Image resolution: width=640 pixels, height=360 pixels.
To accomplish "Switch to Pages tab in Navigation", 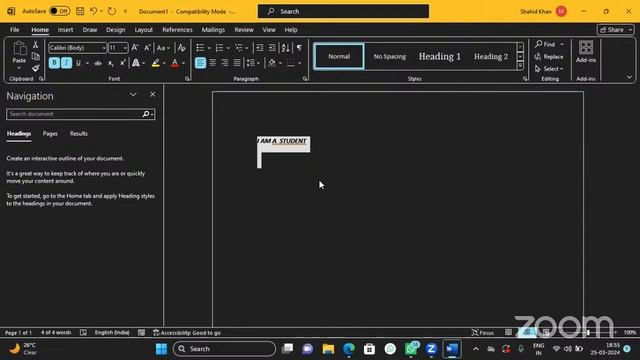I will click(50, 134).
